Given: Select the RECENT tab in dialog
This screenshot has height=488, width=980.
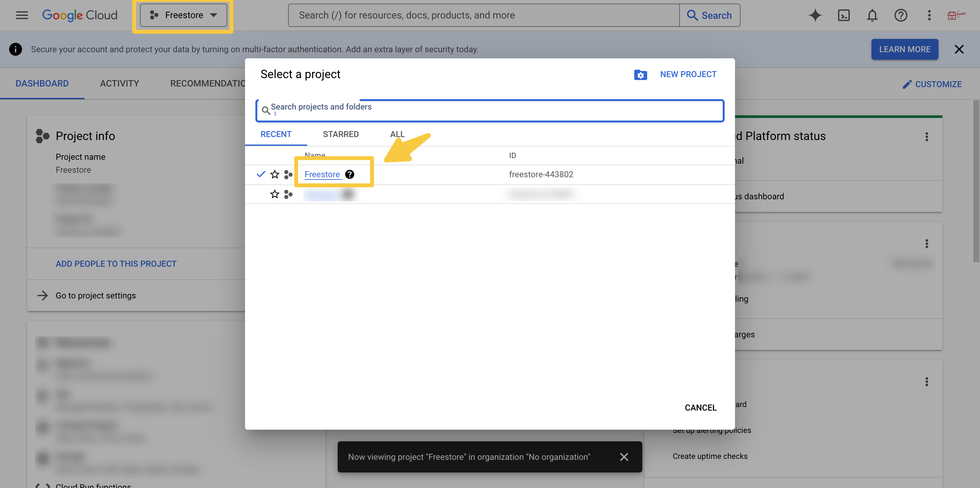Looking at the screenshot, I should coord(276,134).
